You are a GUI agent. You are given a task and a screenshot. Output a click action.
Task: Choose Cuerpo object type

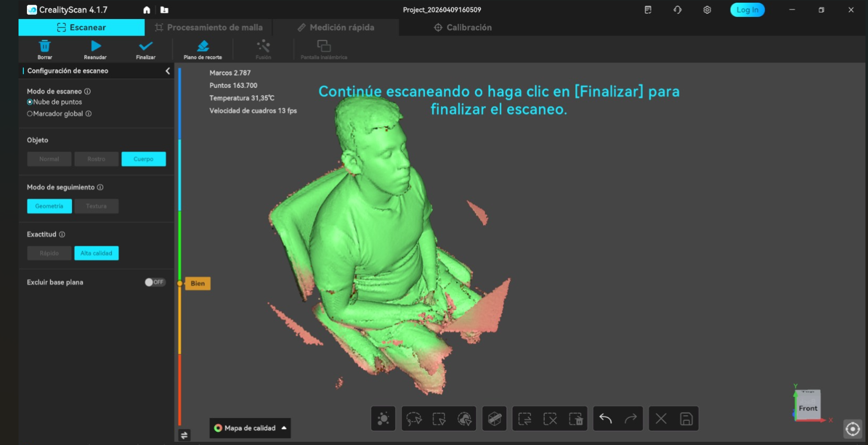[143, 159]
